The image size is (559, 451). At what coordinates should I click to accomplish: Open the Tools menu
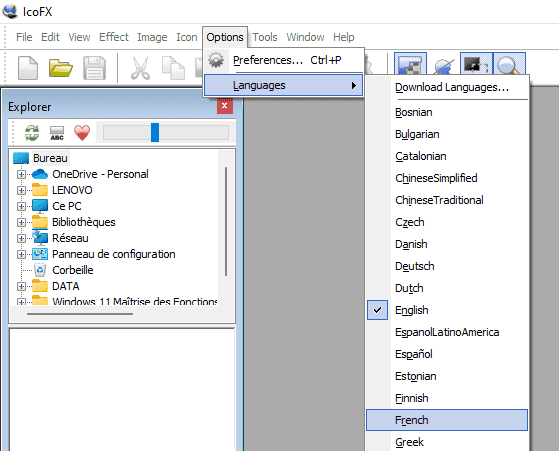click(265, 37)
